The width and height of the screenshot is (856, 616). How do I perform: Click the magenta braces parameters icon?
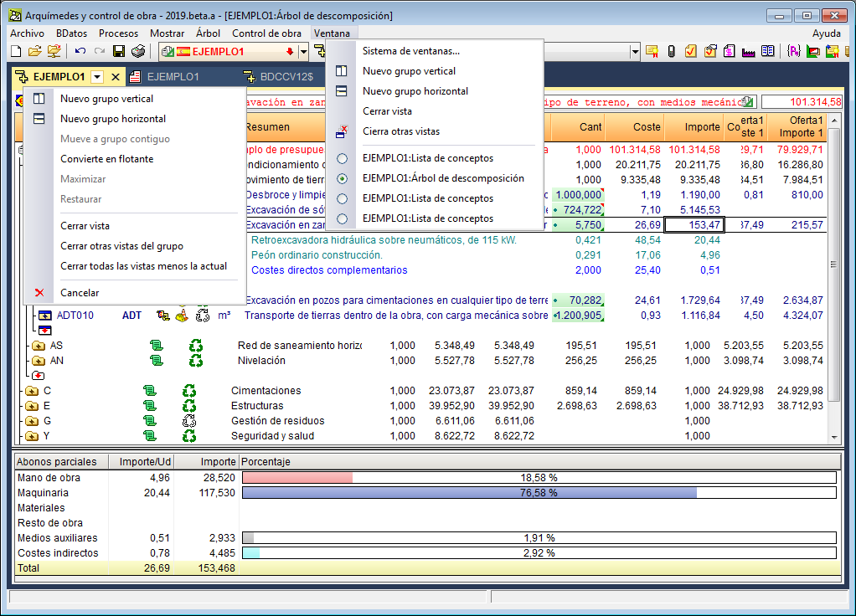click(794, 51)
